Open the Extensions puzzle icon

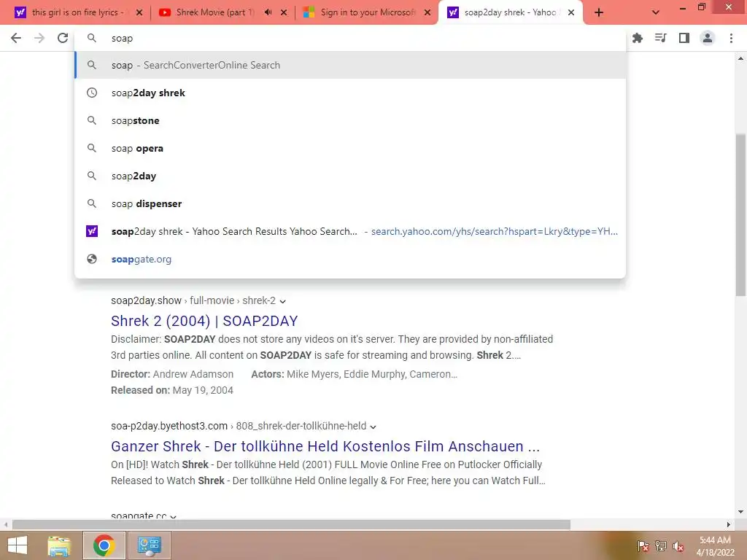click(x=638, y=38)
